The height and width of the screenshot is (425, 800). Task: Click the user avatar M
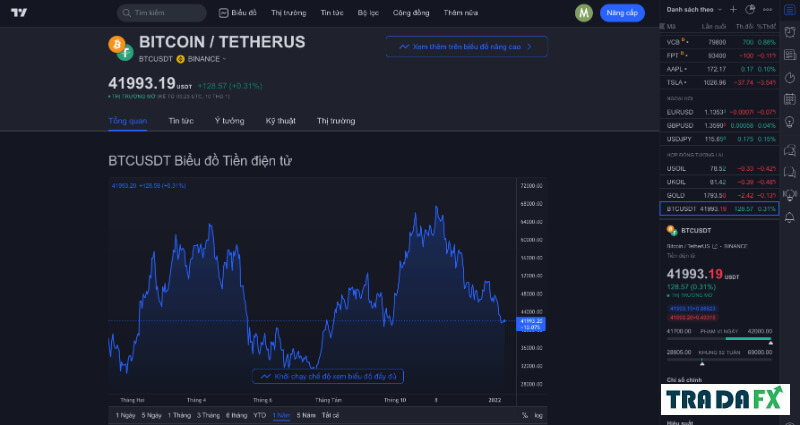584,13
